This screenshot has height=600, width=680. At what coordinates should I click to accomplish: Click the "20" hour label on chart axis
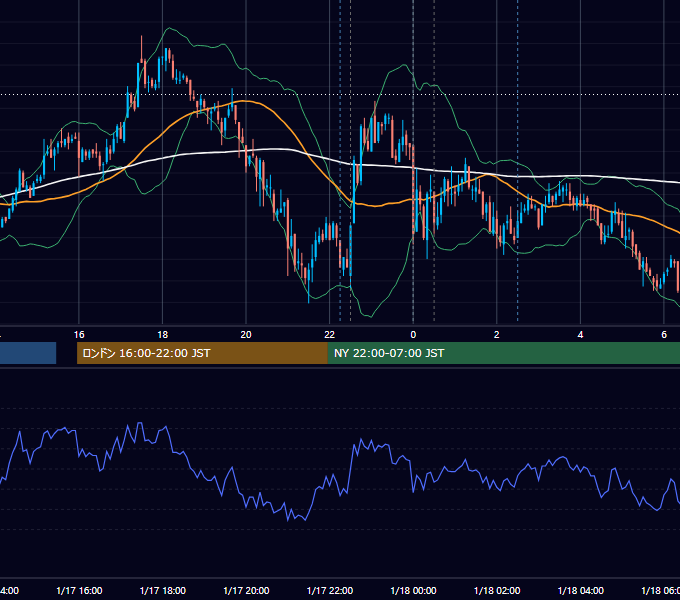click(x=246, y=335)
